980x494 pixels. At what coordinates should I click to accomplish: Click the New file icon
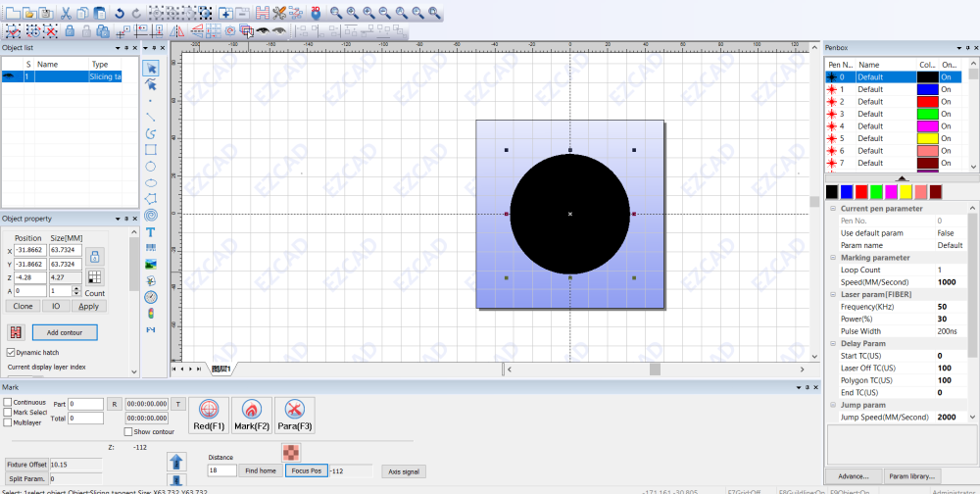tap(12, 12)
